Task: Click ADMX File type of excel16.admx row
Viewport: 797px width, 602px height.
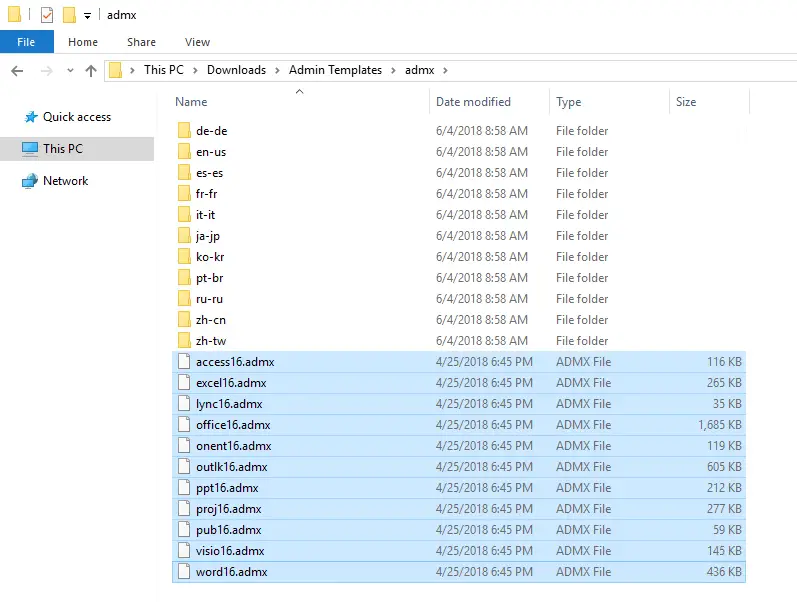Action: (584, 382)
